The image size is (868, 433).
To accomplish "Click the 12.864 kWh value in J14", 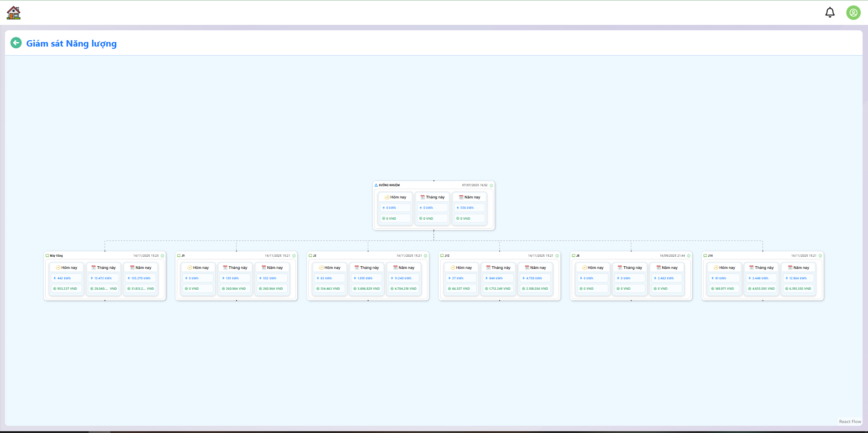I will (797, 278).
